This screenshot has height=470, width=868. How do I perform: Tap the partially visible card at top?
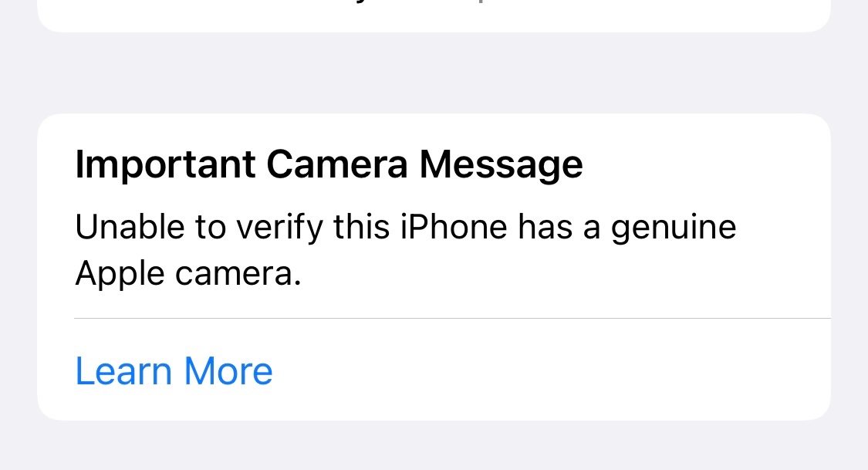(x=434, y=15)
